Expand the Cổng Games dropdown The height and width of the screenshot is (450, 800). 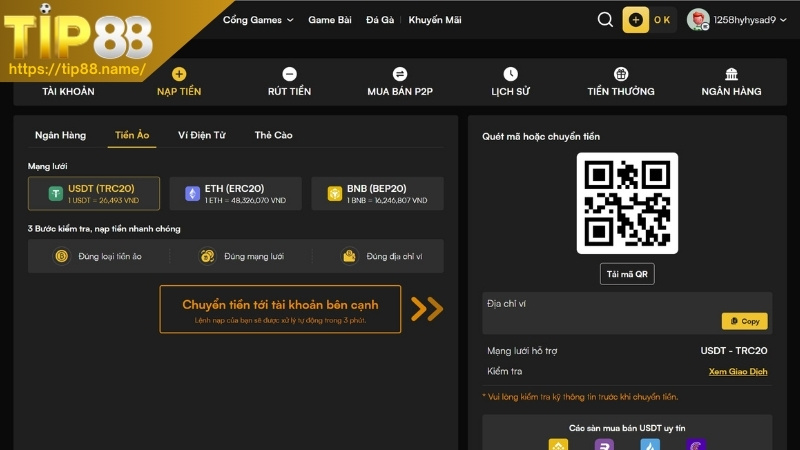[258, 20]
